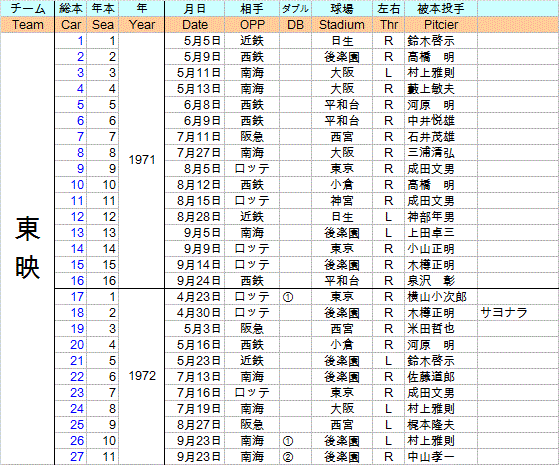The height and width of the screenshot is (465, 559).
Task: Click pitcher name 米田哲也
Action: coord(431,329)
